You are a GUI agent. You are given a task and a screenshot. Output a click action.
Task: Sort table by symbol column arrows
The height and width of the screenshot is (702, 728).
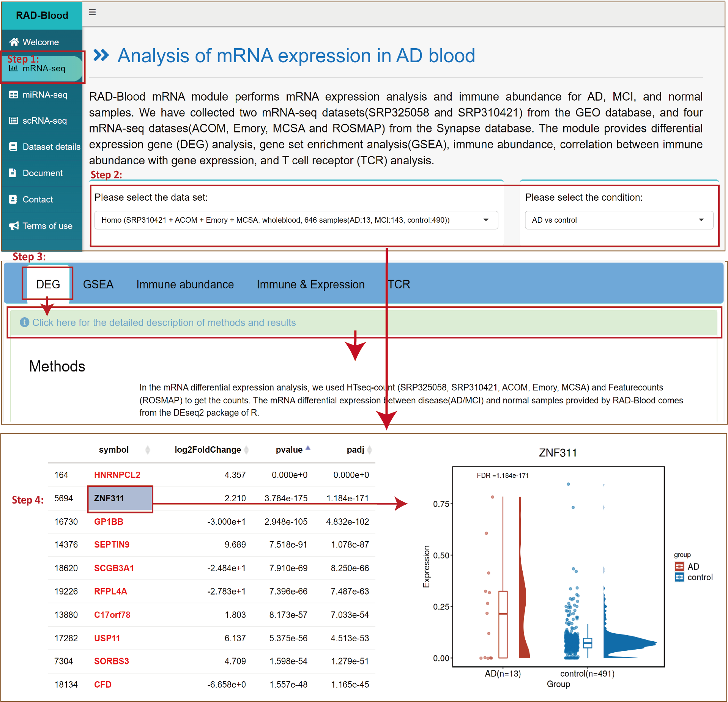pyautogui.click(x=148, y=450)
